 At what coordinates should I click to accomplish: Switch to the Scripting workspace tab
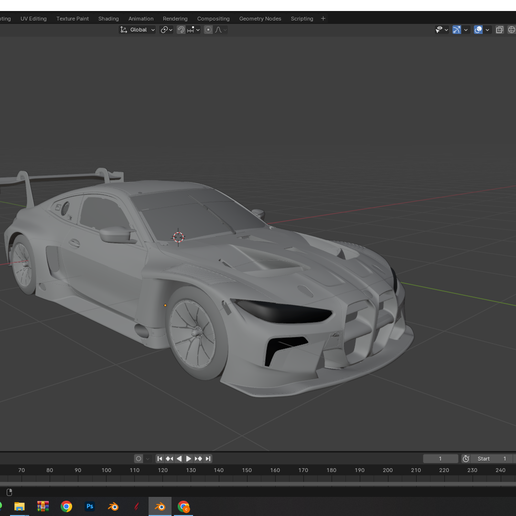(x=302, y=19)
